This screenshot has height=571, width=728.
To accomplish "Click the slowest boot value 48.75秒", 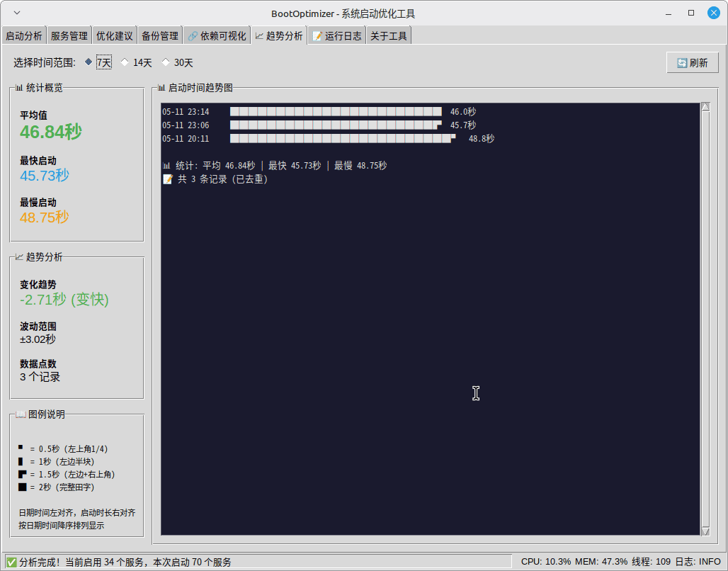I will point(44,217).
